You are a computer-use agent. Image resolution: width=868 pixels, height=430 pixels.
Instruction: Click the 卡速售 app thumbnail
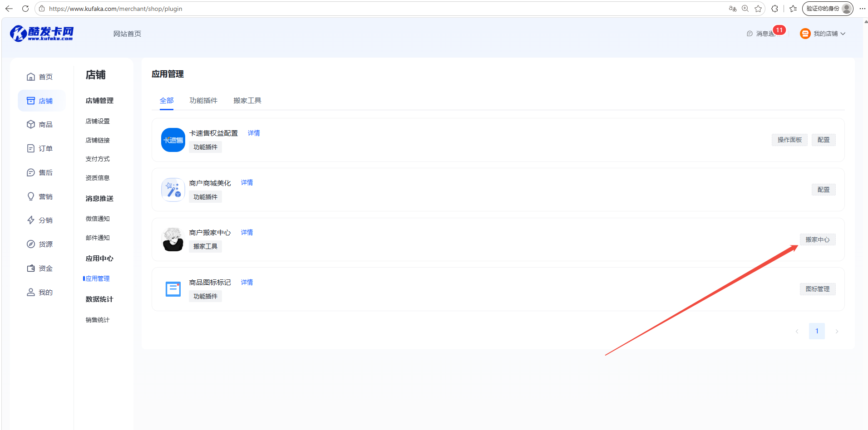tap(173, 140)
